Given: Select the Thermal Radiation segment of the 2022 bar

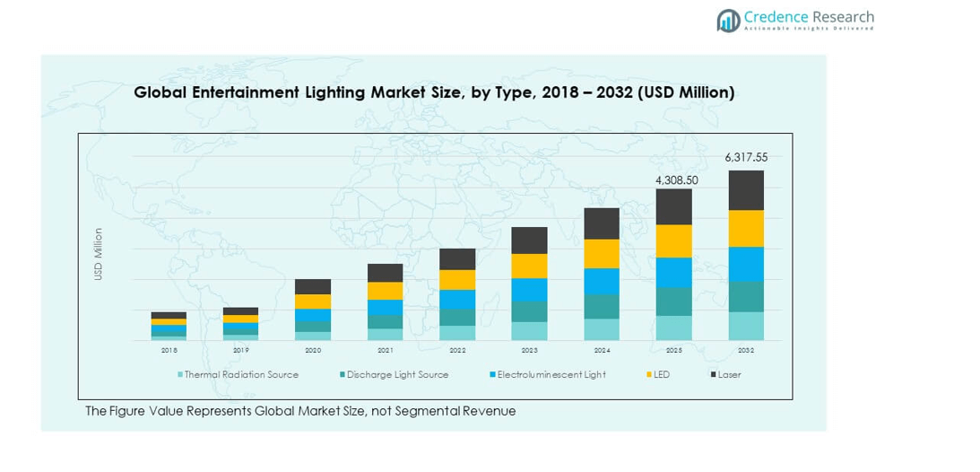Looking at the screenshot, I should [457, 333].
